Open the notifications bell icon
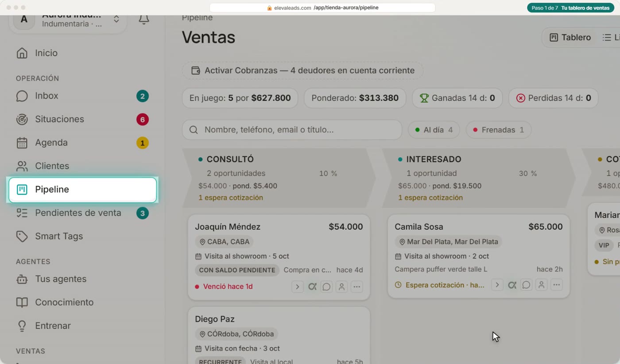Screen dimensions: 620x364 point(143,19)
